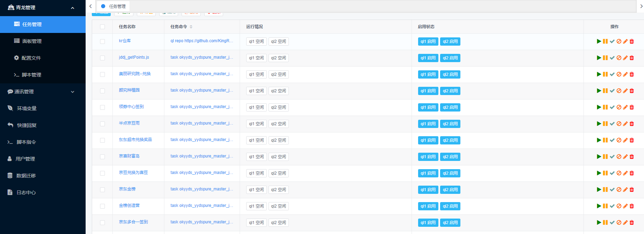
Task: Pause the 京东金榜 task
Action: click(605, 189)
